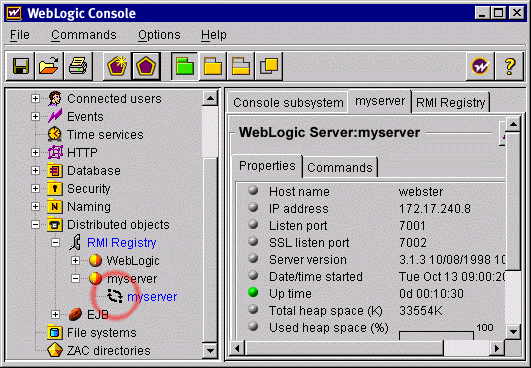
Task: Toggle the green Up time indicator
Action: 253,292
